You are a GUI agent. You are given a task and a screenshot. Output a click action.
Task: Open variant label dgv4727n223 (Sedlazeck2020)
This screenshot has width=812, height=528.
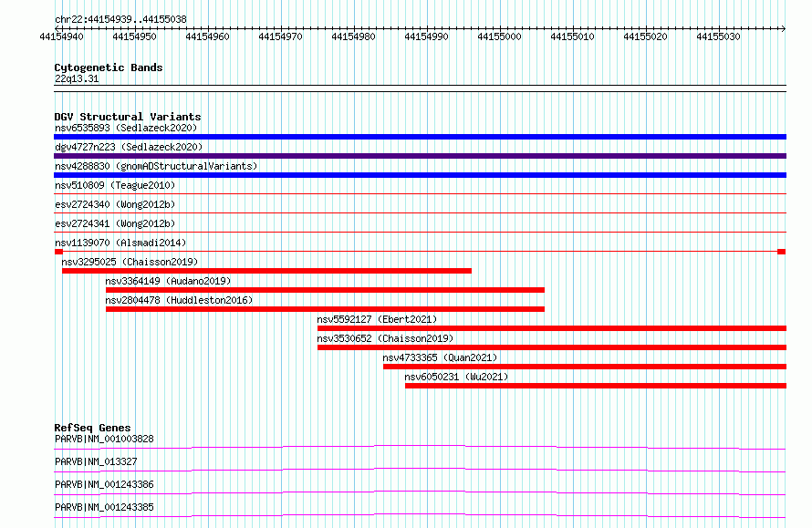(x=129, y=147)
